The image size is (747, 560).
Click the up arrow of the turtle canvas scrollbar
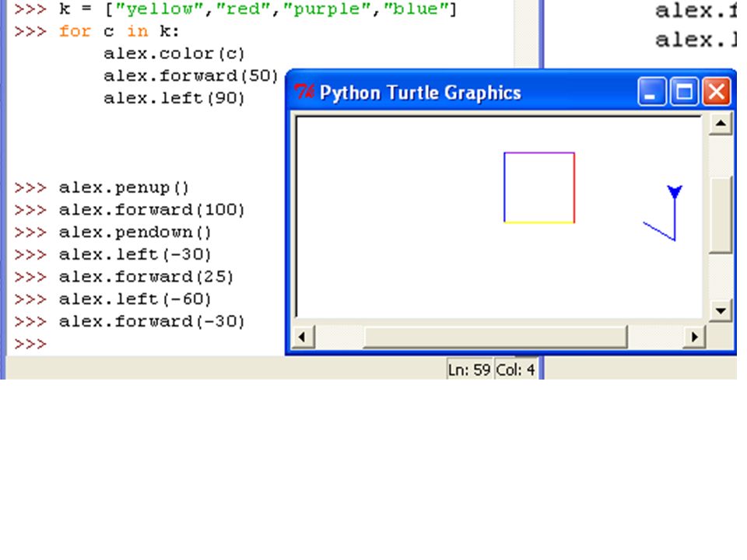721,124
